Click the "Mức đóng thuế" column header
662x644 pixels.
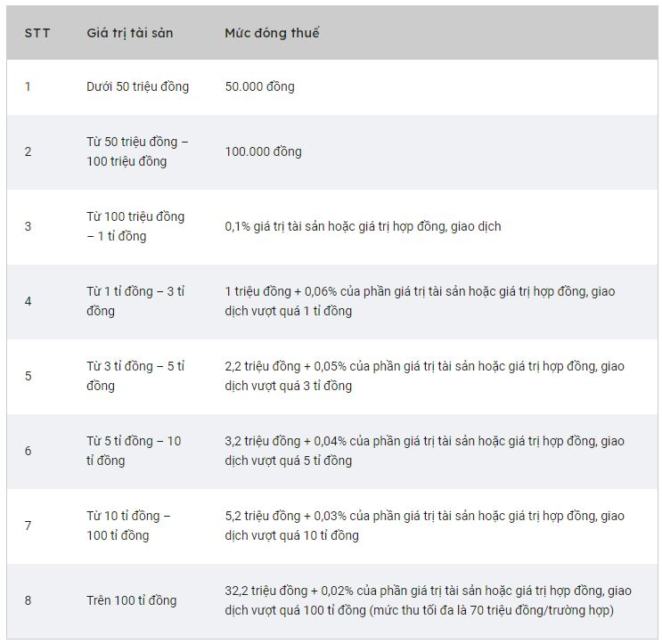[272, 33]
